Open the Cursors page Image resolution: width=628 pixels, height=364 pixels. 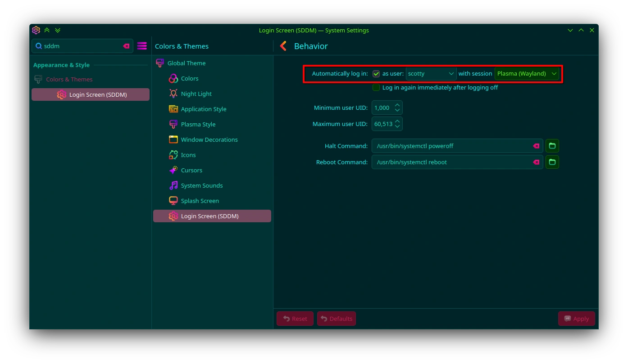[x=212, y=170]
